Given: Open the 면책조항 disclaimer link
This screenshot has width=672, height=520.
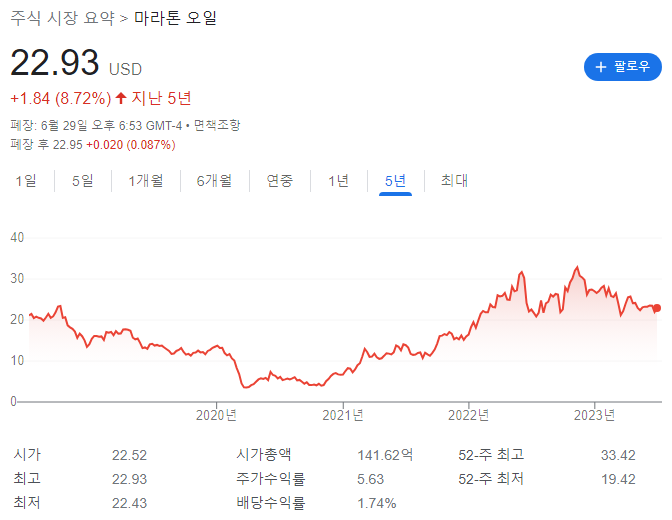Looking at the screenshot, I should 217,125.
